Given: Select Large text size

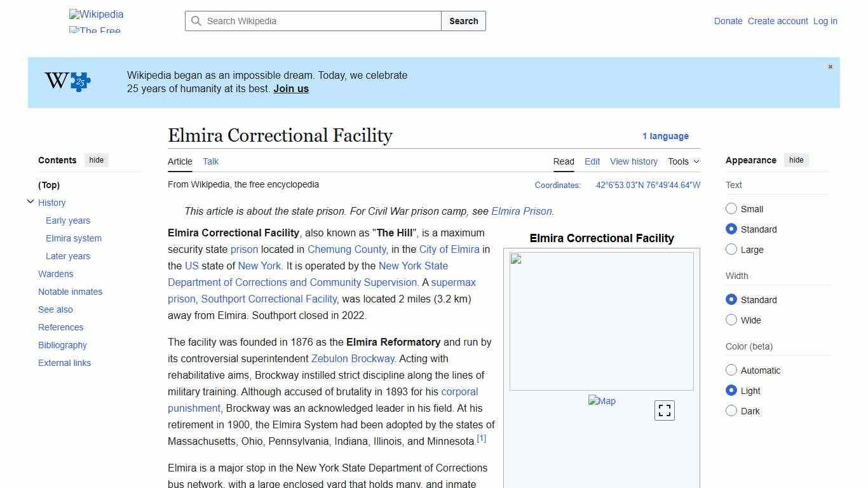Looking at the screenshot, I should point(731,249).
